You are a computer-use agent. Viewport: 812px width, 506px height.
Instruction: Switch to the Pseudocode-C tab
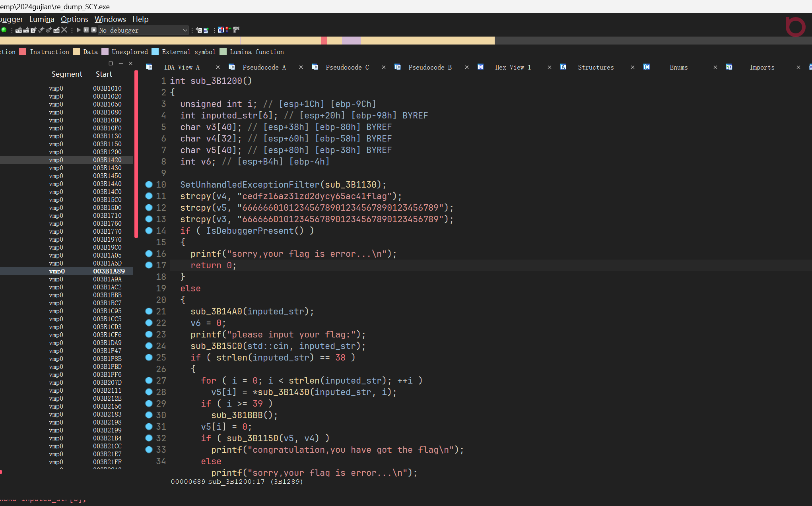click(347, 67)
